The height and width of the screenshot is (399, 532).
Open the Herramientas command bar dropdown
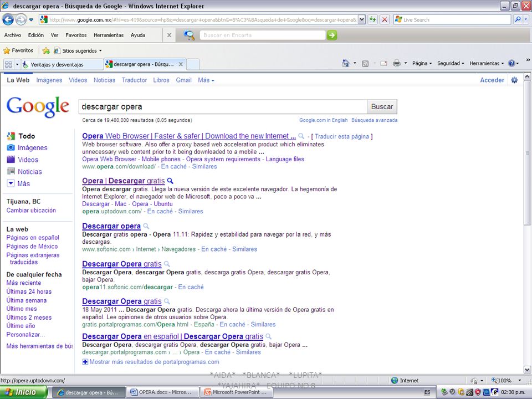pos(487,63)
